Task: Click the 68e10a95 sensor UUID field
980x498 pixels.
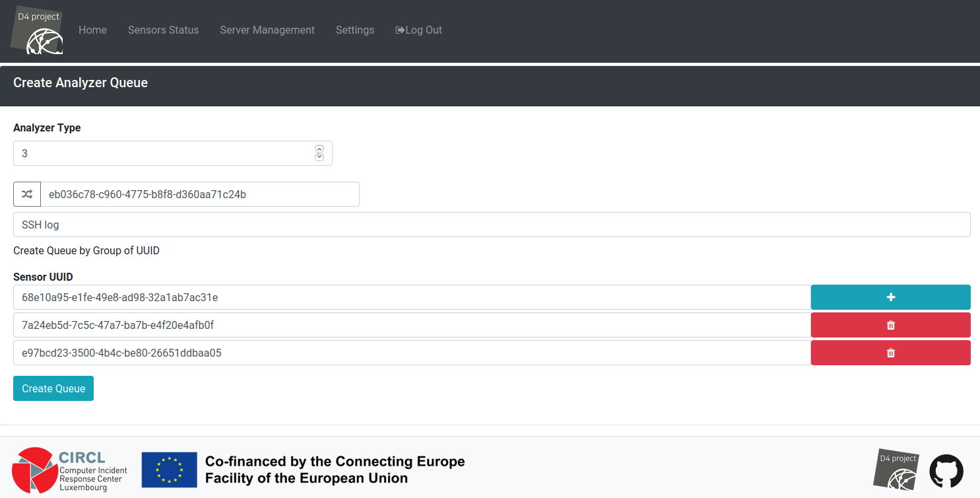Action: (x=412, y=297)
